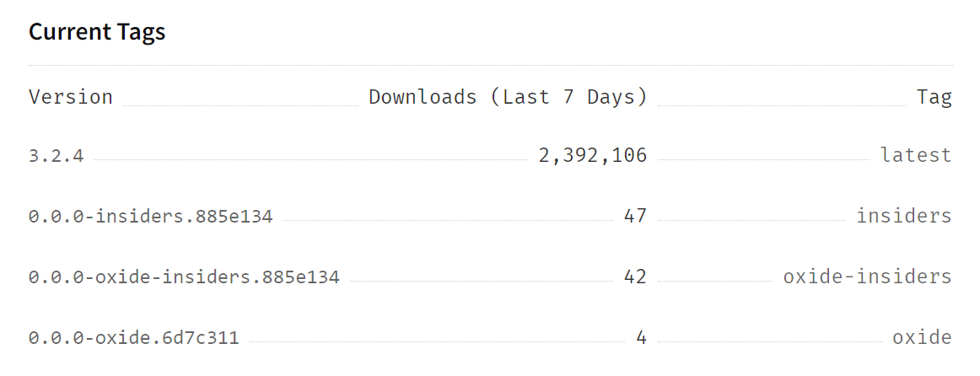Click dotted leader between 47 and insiders
Image resolution: width=980 pixels, height=376 pixels.
click(x=751, y=220)
